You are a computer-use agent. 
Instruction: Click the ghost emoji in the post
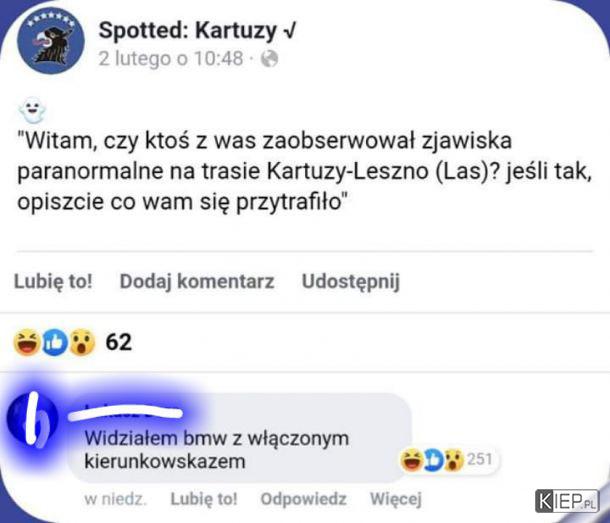click(x=33, y=110)
